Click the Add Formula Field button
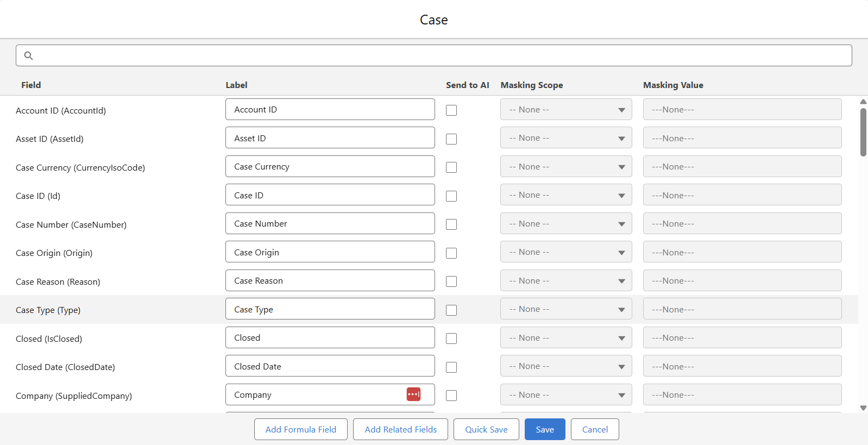The image size is (868, 445). (300, 429)
